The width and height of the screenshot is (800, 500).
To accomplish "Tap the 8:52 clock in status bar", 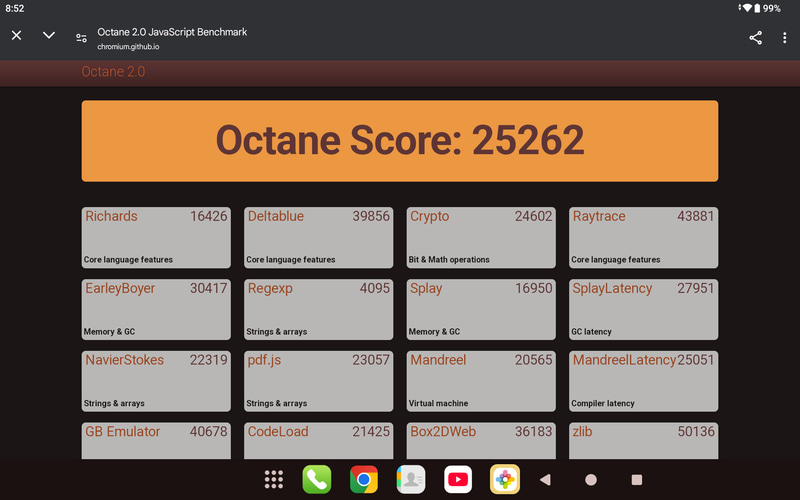I will tap(15, 8).
